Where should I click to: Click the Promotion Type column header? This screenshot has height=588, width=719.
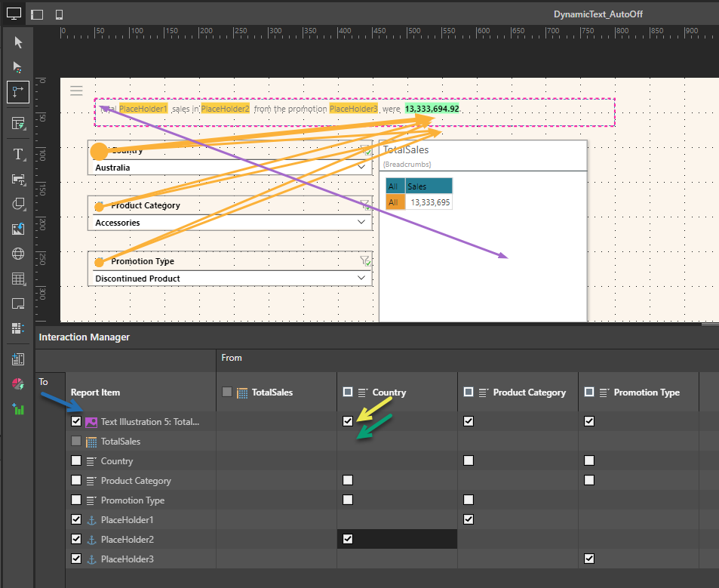tap(646, 393)
